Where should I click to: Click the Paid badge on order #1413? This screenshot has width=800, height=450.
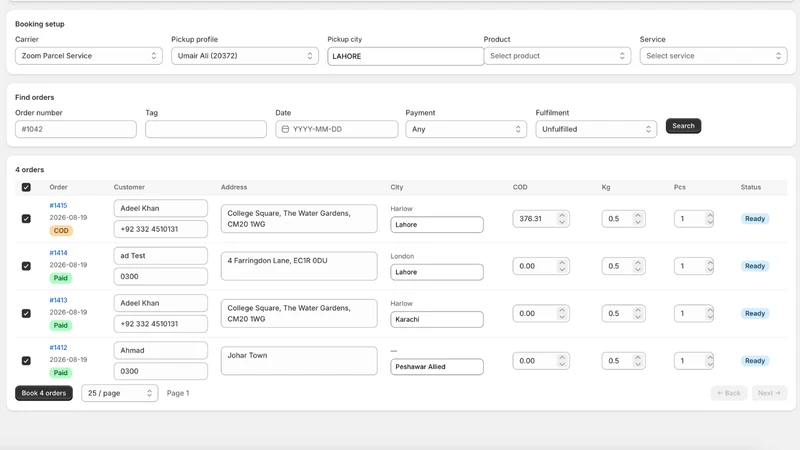61,326
